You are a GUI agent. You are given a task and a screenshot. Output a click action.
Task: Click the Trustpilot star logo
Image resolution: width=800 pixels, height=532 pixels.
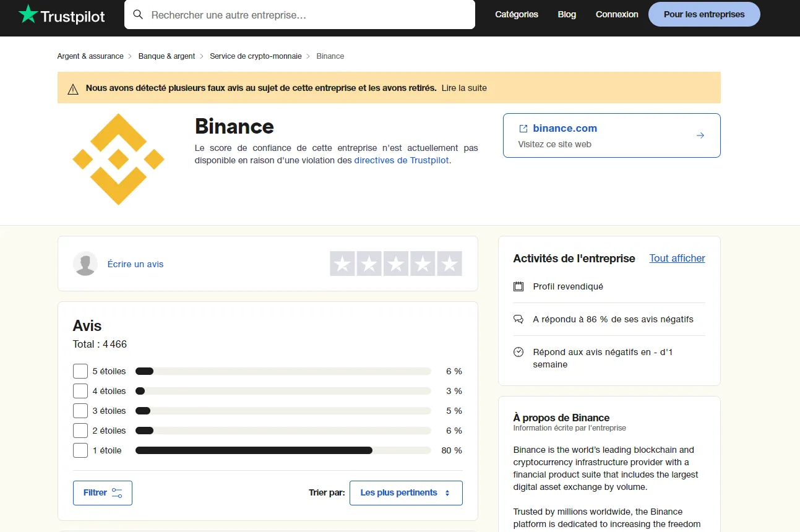(x=28, y=14)
